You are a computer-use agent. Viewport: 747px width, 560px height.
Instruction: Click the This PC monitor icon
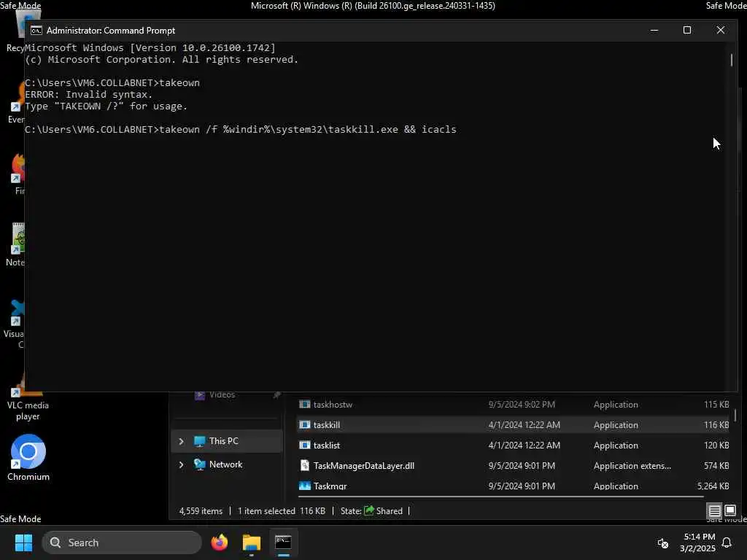click(200, 441)
